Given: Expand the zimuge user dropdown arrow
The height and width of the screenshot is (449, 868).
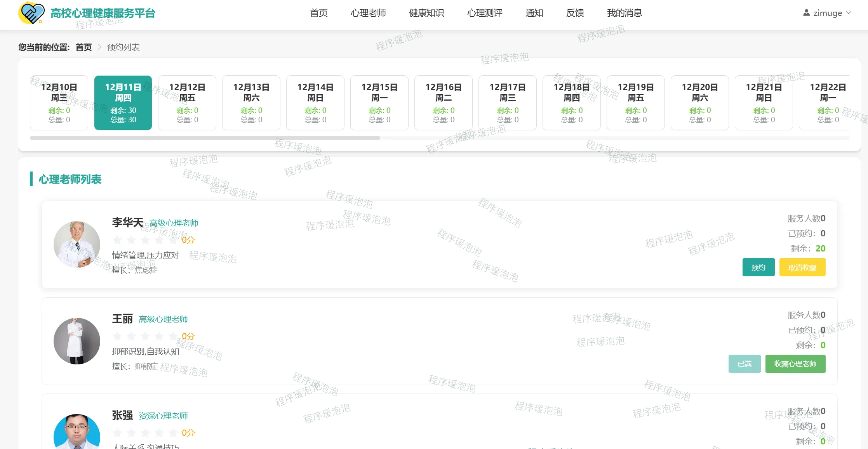Looking at the screenshot, I should (849, 13).
